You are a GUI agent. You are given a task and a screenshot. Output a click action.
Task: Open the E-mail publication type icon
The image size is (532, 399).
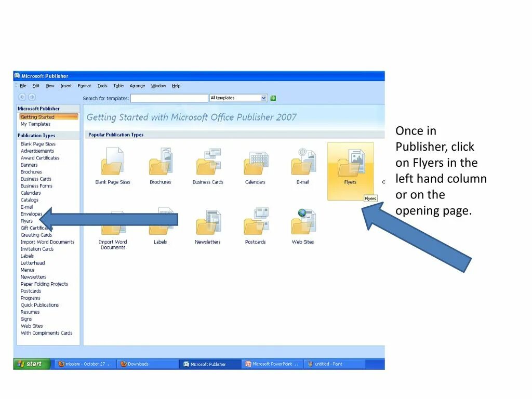pyautogui.click(x=303, y=162)
